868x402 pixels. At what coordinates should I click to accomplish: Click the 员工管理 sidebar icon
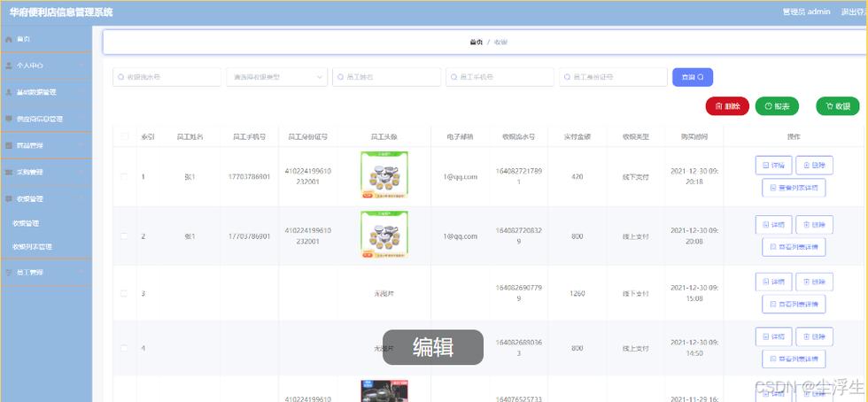tap(9, 272)
